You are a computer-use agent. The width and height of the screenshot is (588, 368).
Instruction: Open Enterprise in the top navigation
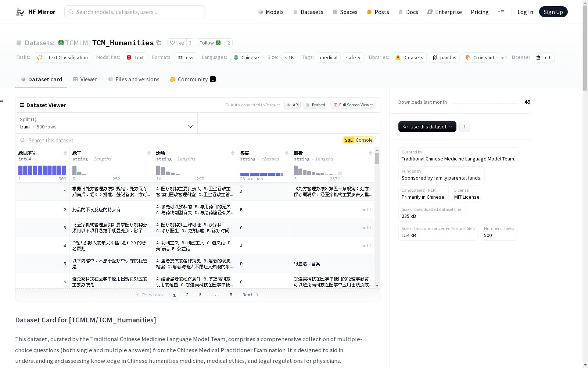coord(444,12)
